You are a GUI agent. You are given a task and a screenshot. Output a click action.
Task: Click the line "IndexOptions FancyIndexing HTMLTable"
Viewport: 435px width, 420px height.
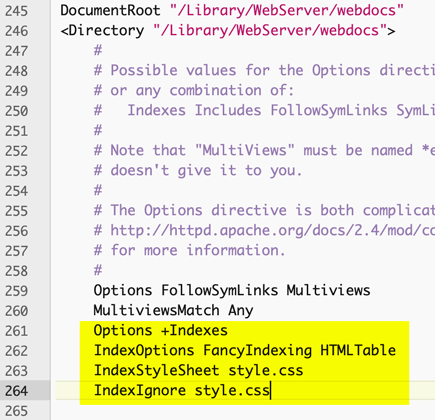[245, 350]
